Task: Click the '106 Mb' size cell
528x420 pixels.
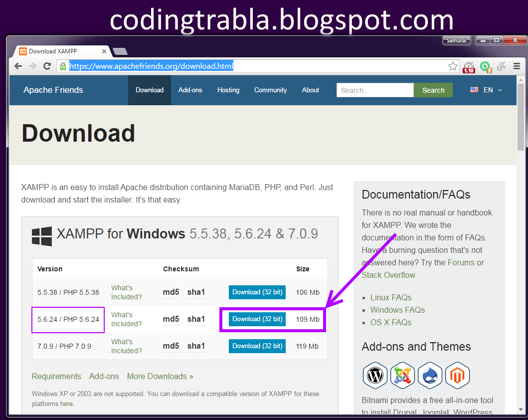Action: (x=308, y=292)
